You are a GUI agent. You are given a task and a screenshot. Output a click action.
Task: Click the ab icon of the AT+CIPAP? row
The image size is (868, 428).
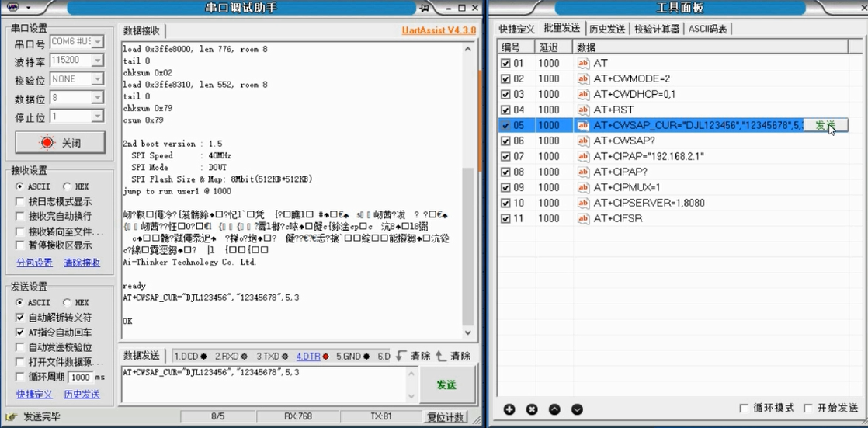[x=584, y=172]
